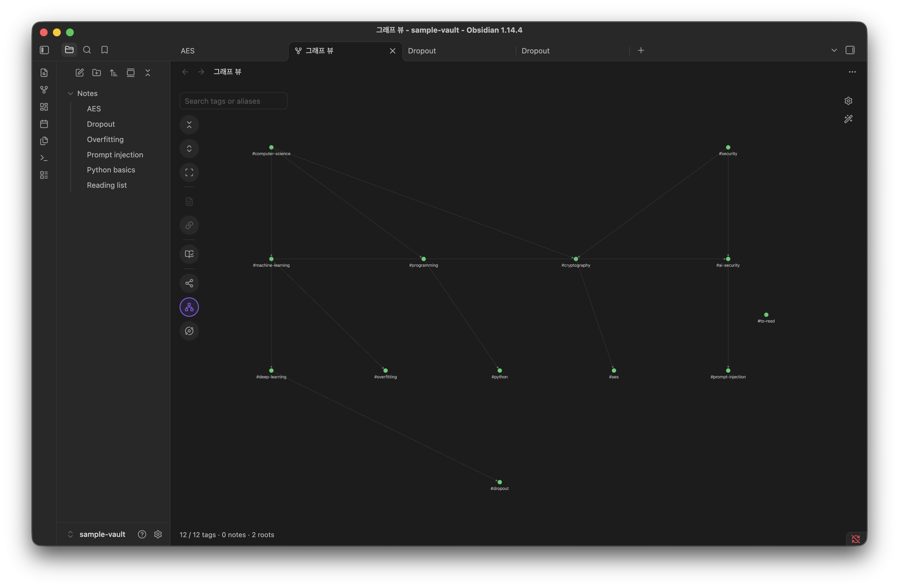Collapse all graph nodes button
Screen dimensions: 899x588
[x=189, y=125]
